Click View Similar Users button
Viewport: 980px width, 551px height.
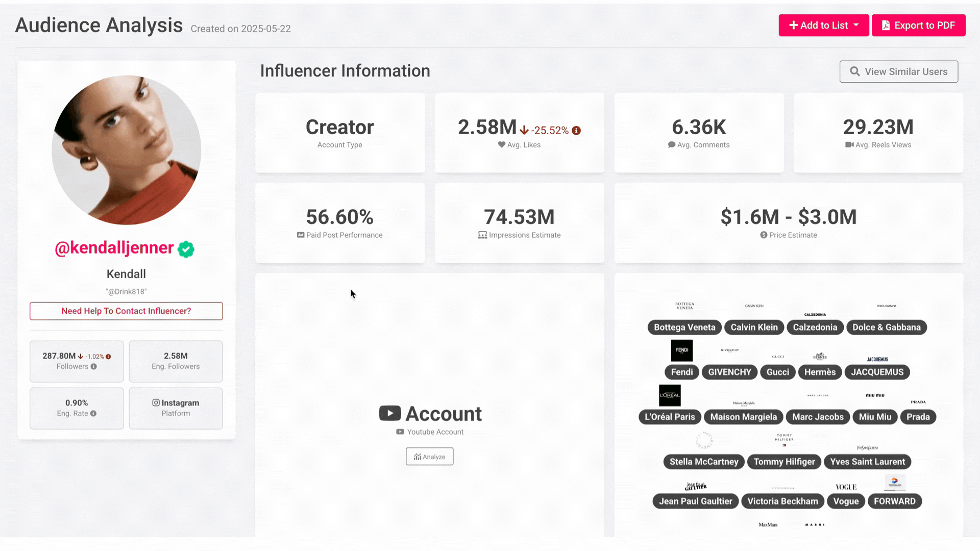[898, 72]
